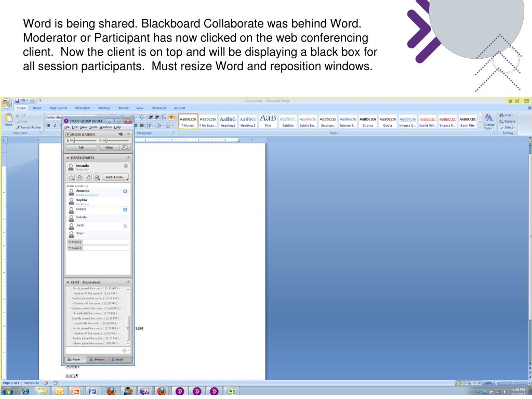
Task: Open the References tab in Word
Action: tap(83, 108)
